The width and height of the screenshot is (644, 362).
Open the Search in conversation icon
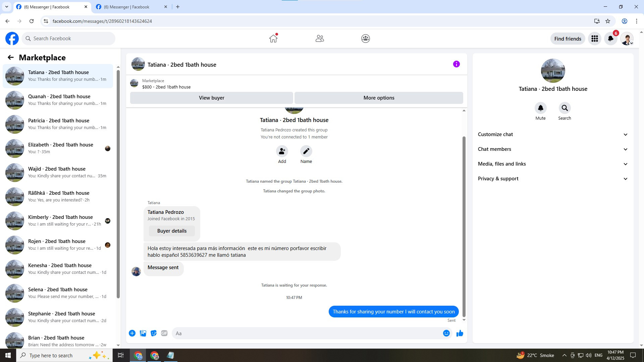565,108
